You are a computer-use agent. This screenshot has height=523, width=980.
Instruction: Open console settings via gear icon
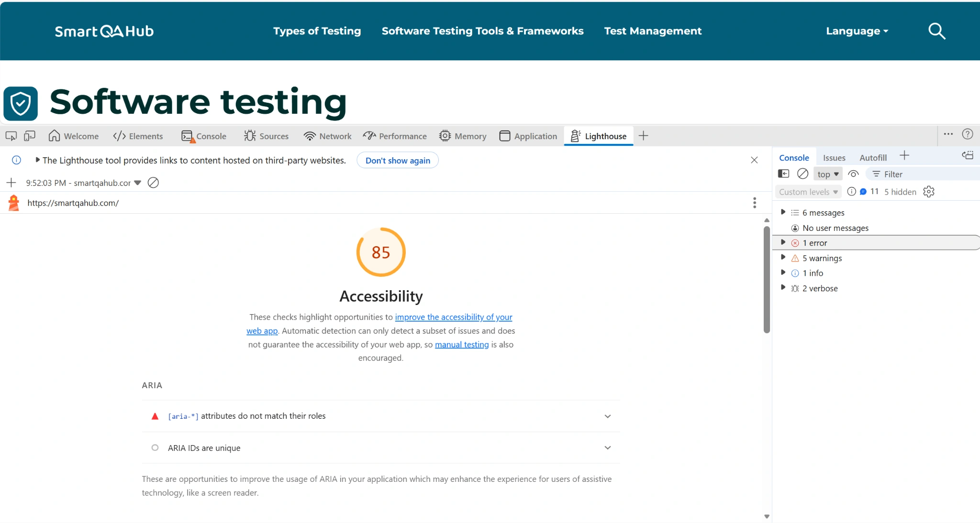coord(929,191)
